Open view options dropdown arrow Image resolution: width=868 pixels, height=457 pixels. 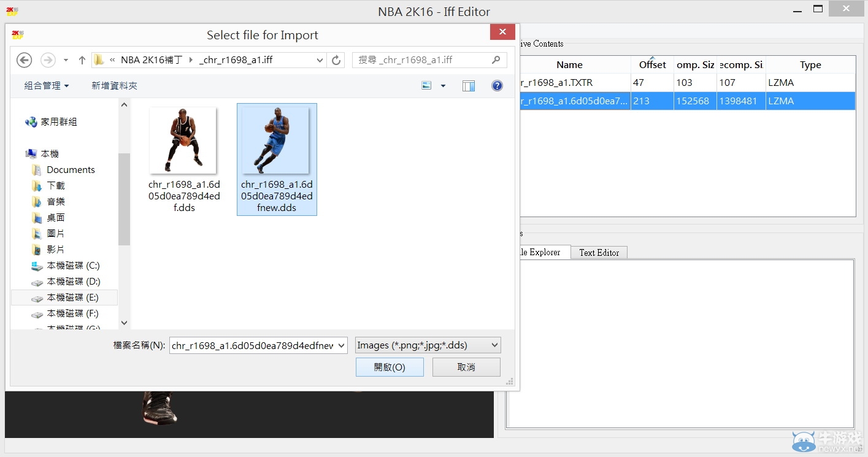443,86
